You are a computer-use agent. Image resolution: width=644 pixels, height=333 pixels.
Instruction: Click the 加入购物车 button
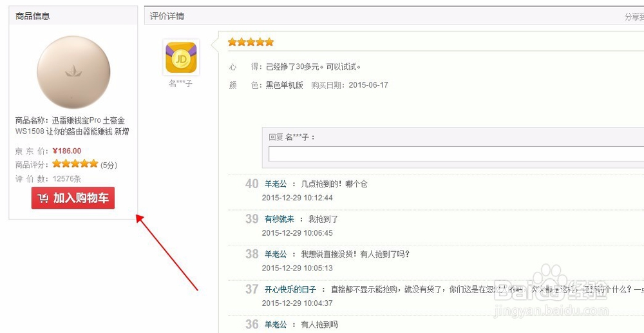tap(73, 198)
